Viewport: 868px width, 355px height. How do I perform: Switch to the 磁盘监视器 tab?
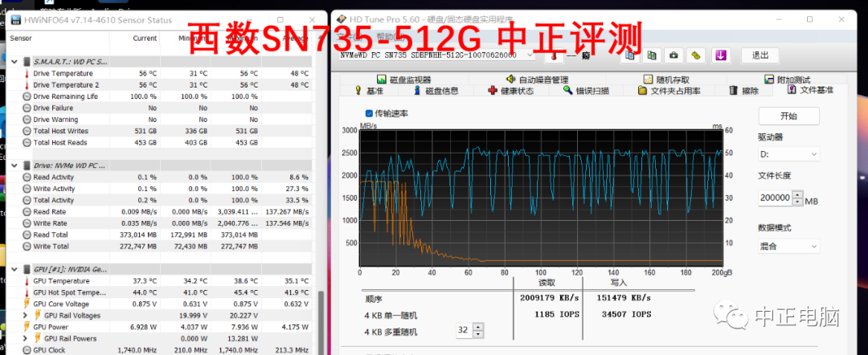[x=403, y=80]
